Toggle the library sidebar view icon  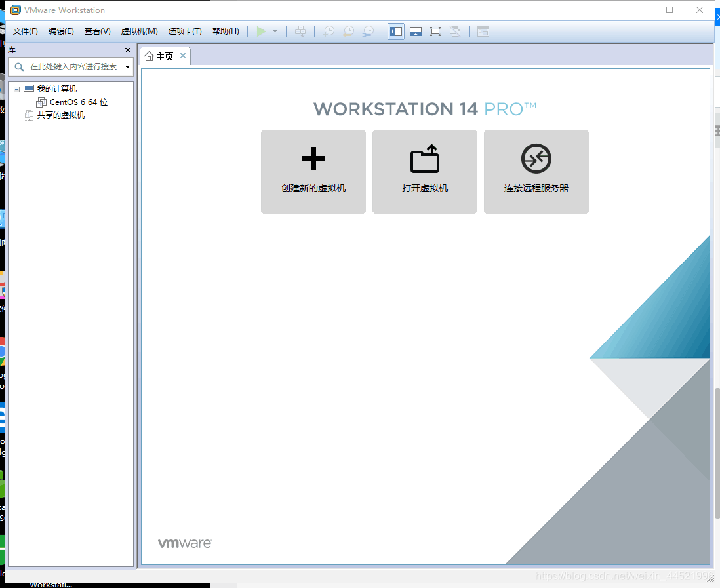pos(396,31)
